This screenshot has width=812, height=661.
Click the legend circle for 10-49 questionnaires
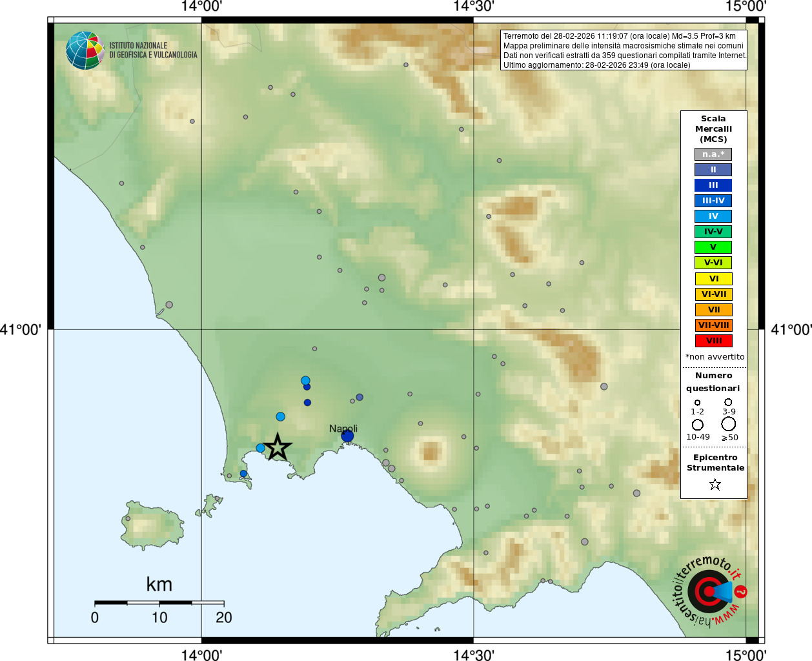tap(697, 425)
